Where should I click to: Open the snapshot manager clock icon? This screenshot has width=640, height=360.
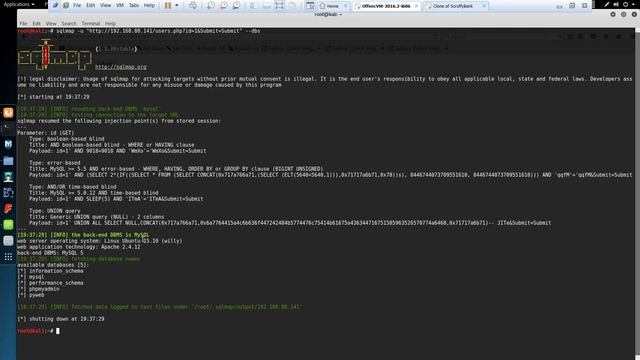[x=237, y=5]
